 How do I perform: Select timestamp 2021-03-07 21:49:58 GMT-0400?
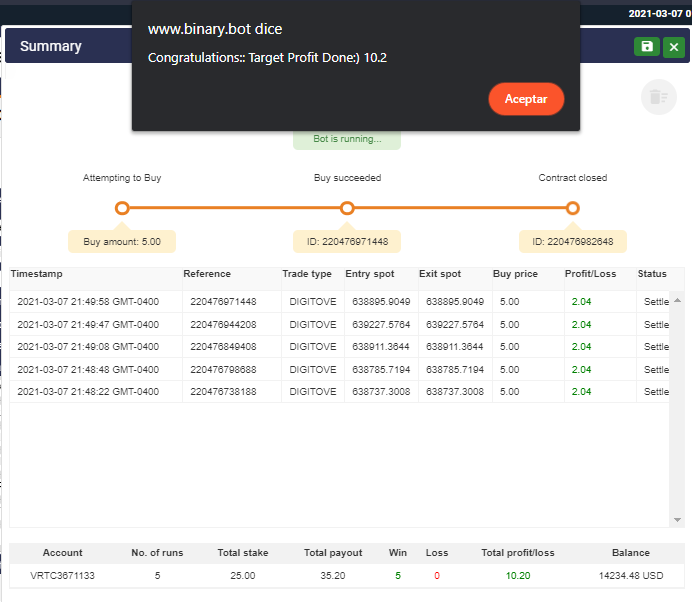[88, 302]
